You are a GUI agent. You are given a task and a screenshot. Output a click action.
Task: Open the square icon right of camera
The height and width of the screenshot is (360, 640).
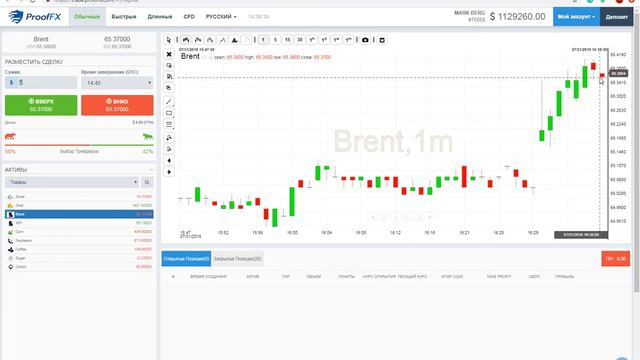[382, 40]
